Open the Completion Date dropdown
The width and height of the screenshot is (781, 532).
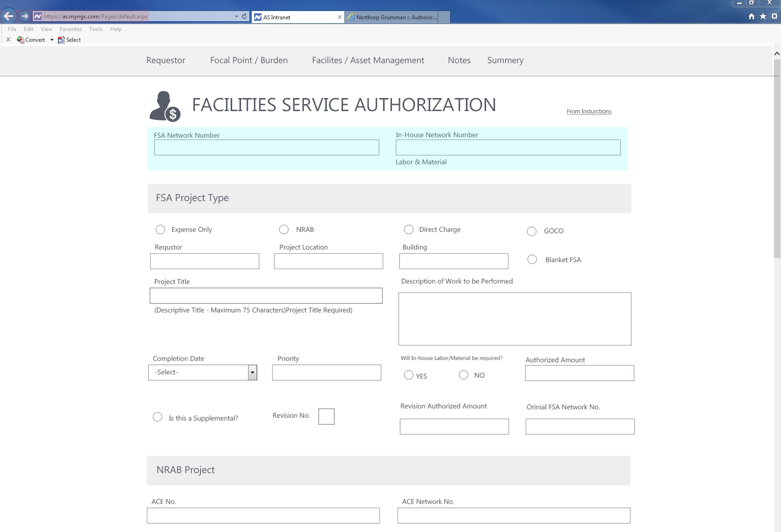(x=252, y=372)
